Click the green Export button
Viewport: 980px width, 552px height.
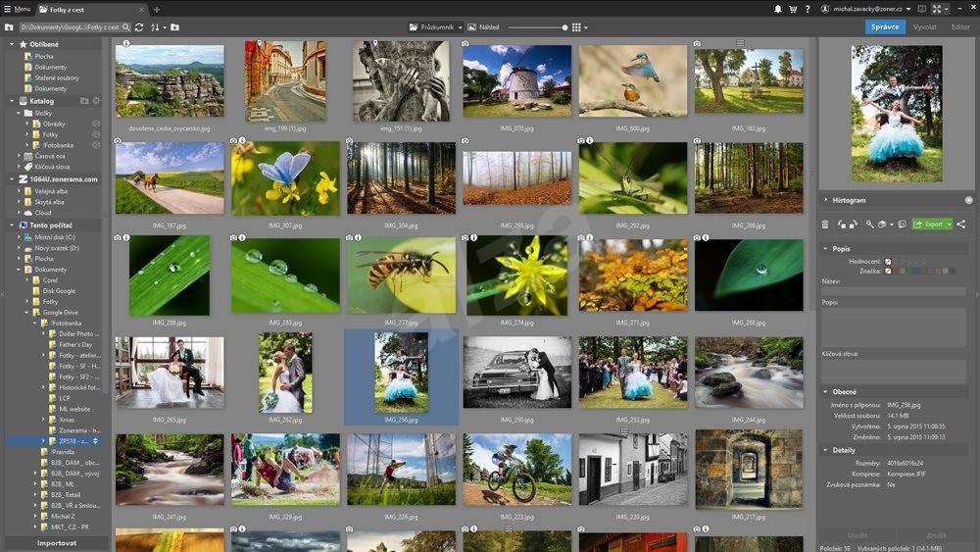(x=929, y=224)
